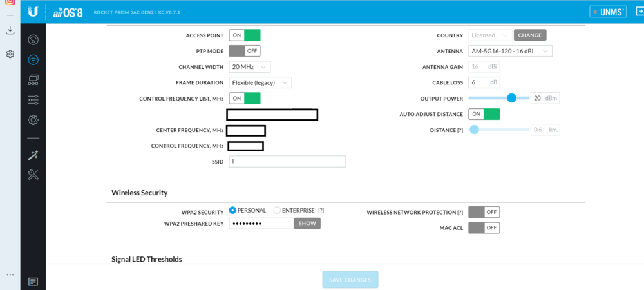
Task: Show the WPA2 preshared key
Action: click(x=307, y=224)
